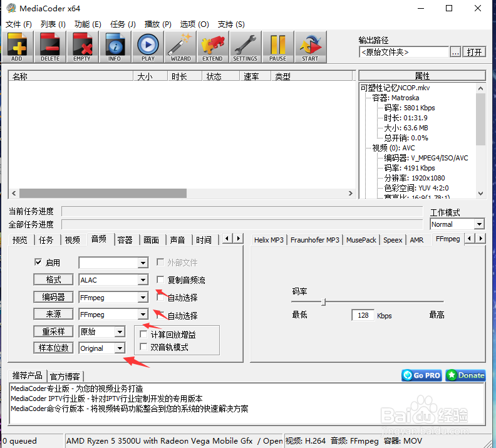Click the 输出路径 input field
This screenshot has width=496, height=448.
[404, 52]
